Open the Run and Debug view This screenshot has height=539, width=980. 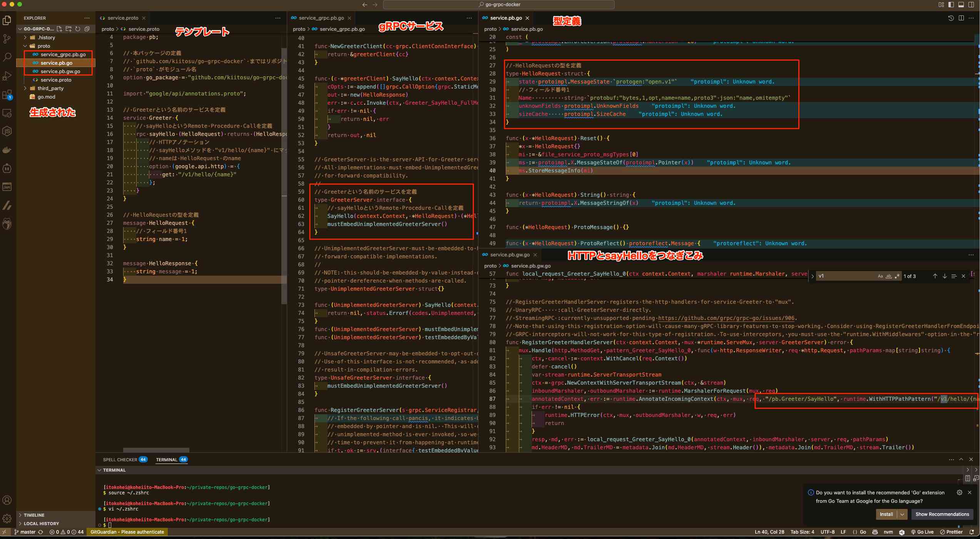(x=7, y=76)
